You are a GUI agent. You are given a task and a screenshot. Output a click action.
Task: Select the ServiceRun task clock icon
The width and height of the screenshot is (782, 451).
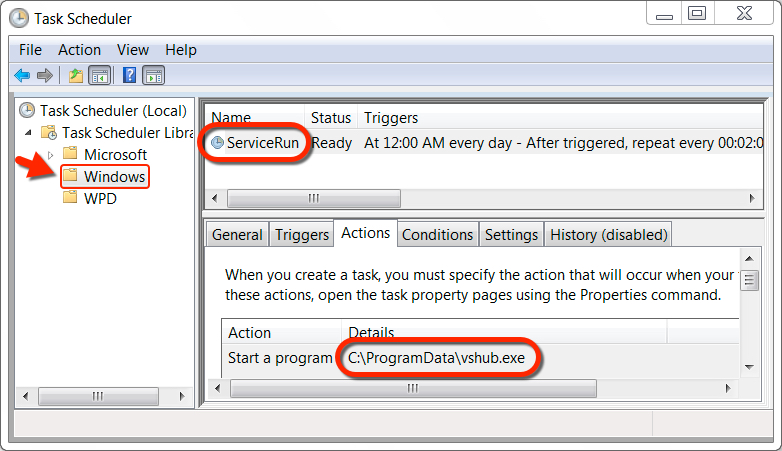217,143
